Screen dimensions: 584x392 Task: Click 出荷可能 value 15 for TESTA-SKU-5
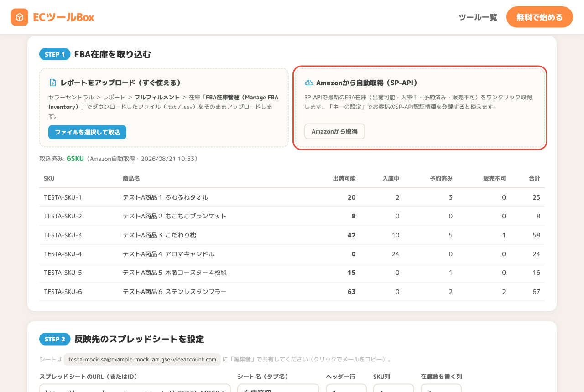[351, 273]
